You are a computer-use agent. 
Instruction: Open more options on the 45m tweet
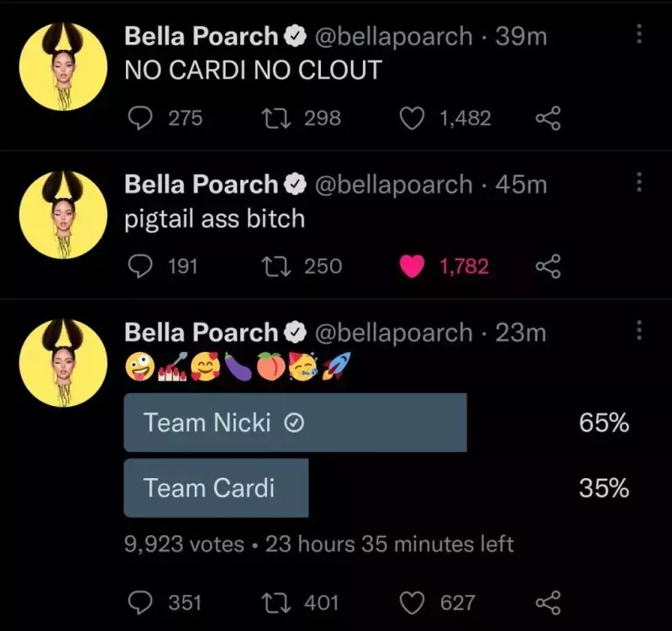[x=639, y=182]
